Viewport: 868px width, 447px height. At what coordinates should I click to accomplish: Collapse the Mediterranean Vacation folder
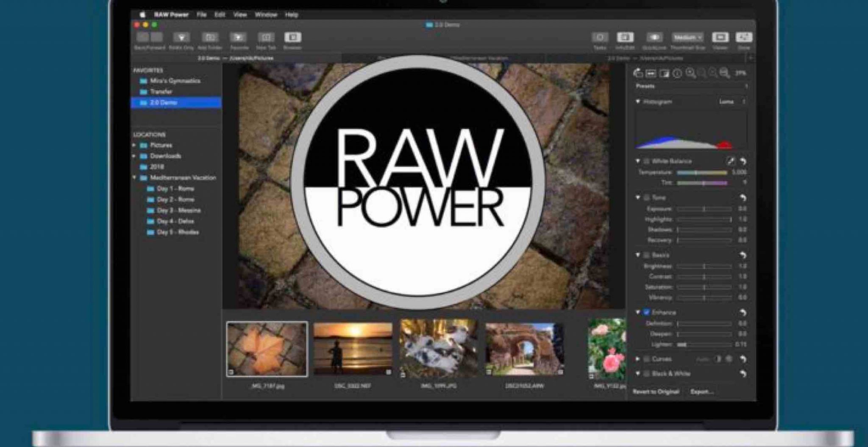[x=134, y=178]
